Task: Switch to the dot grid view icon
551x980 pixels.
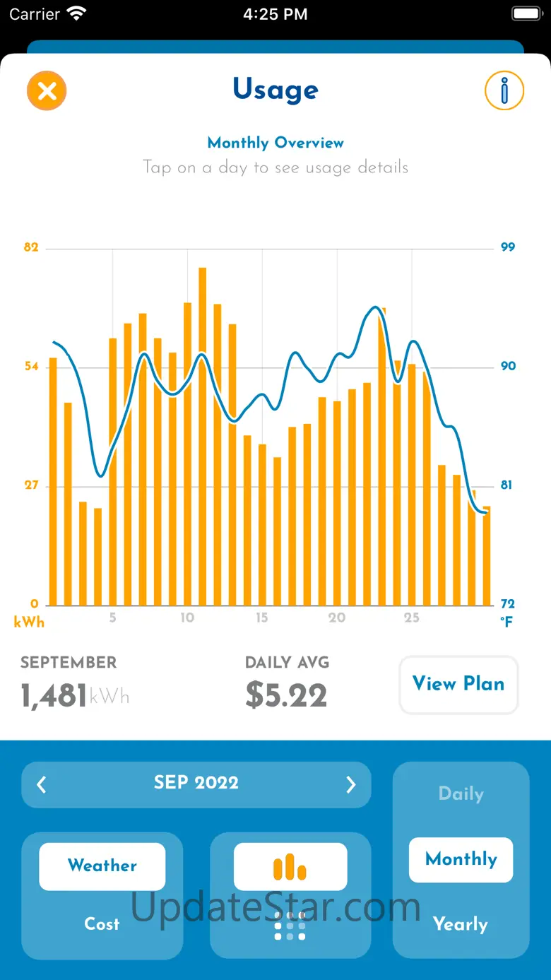Action: [290, 925]
